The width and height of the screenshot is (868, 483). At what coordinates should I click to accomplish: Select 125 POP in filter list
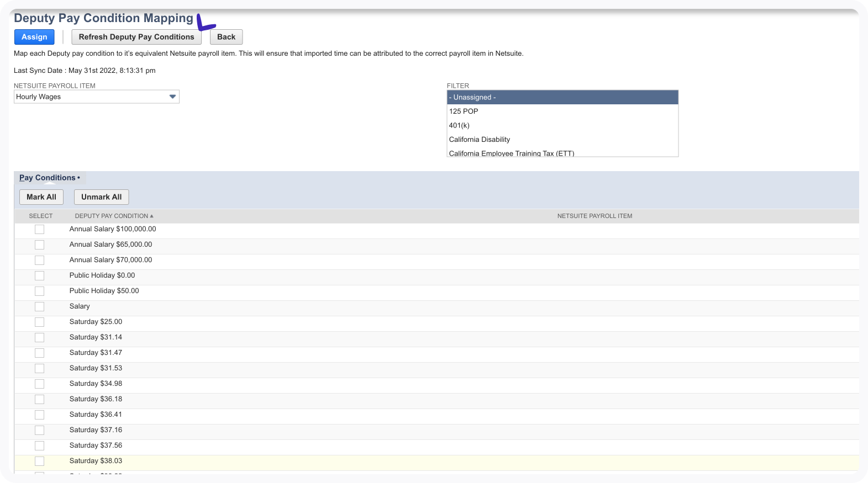pos(562,112)
